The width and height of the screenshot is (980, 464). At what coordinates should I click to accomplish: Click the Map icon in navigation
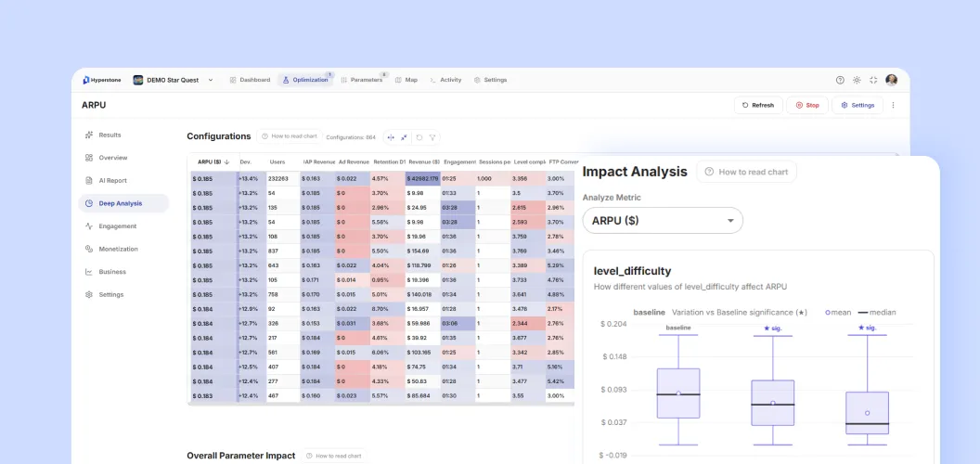point(398,80)
